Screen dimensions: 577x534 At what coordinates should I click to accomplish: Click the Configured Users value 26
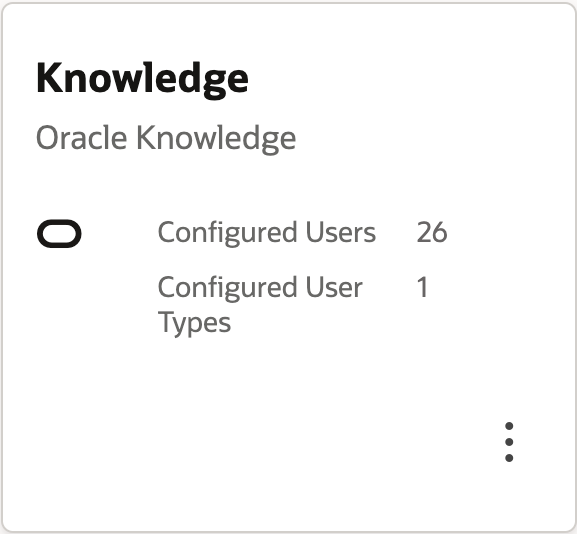coord(432,232)
